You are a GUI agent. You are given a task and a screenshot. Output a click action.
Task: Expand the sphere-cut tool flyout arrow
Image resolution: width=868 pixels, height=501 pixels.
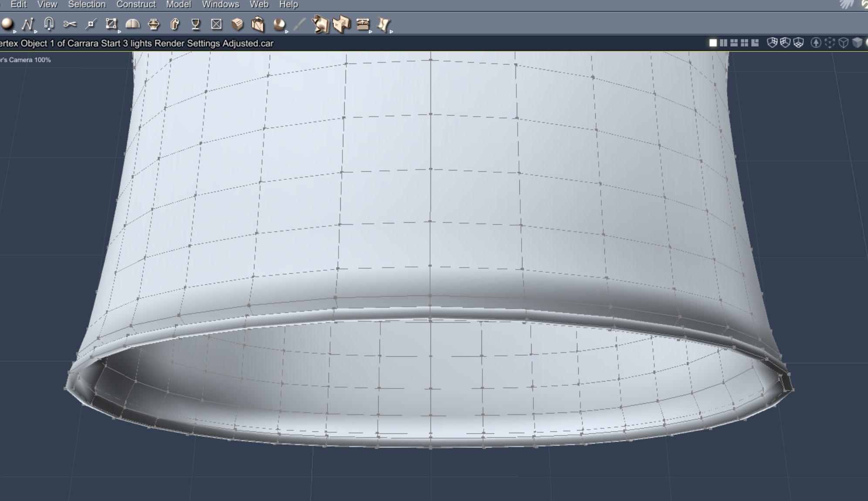click(287, 31)
